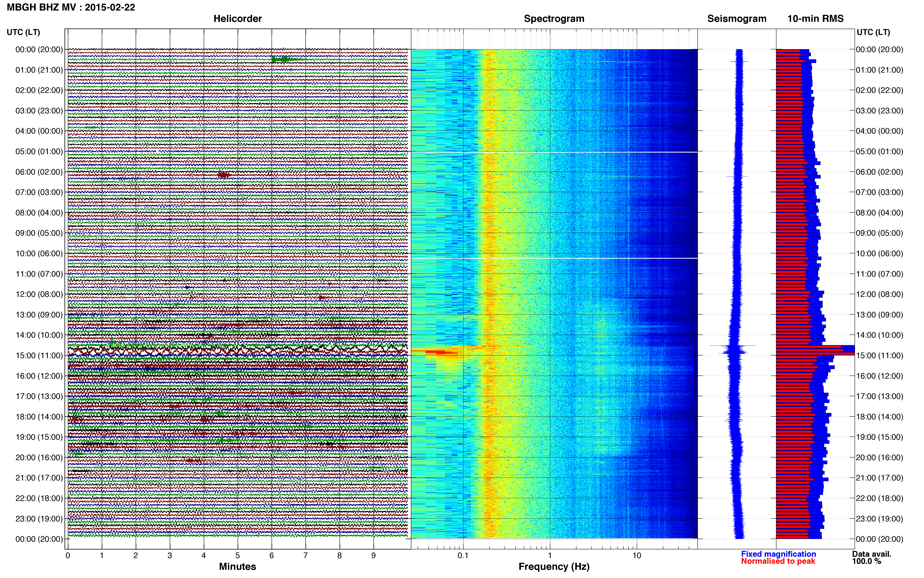
Task: Click the left '01:00 (21:00)' time label
Action: coord(39,70)
